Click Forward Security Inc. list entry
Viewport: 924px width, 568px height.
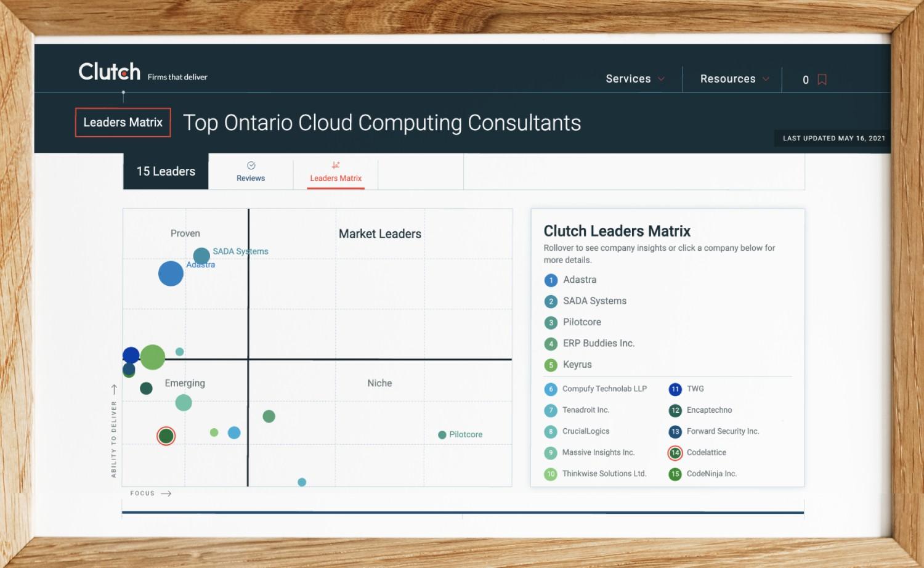tap(723, 431)
